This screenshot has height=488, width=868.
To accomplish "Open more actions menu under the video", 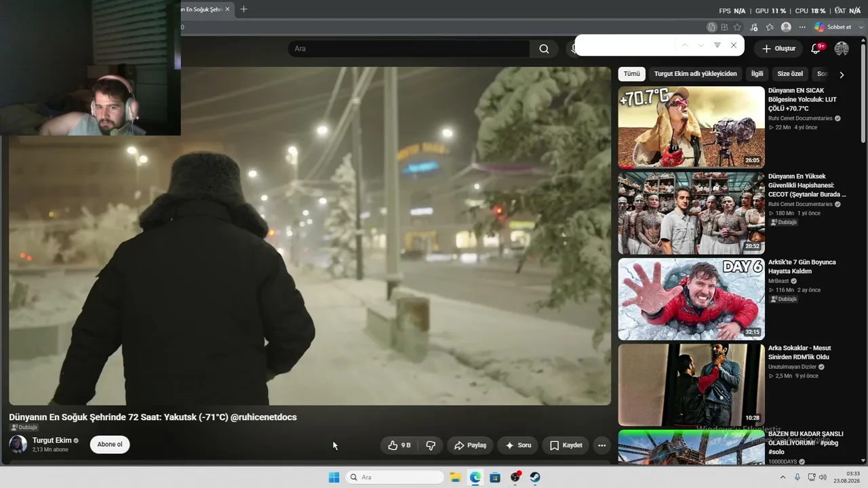I will click(601, 445).
